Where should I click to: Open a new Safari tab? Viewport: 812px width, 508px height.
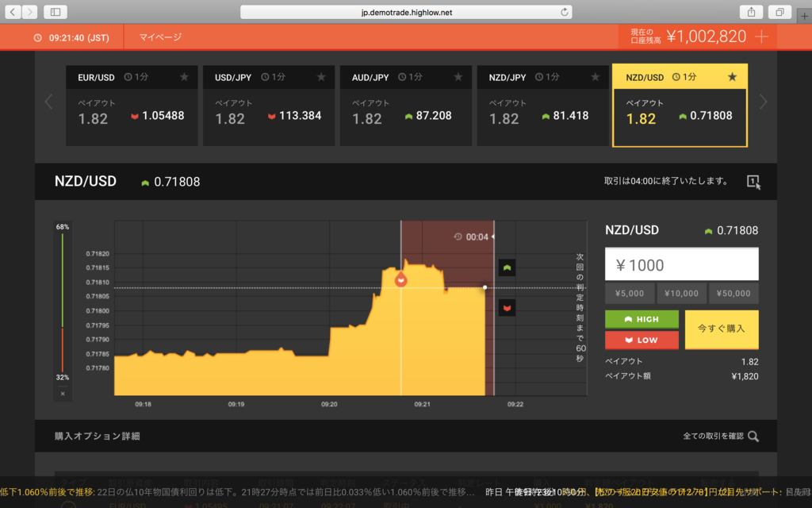(x=804, y=16)
